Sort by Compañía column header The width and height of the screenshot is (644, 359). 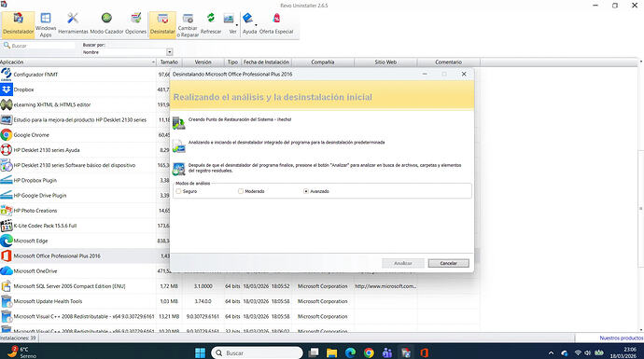tap(322, 62)
